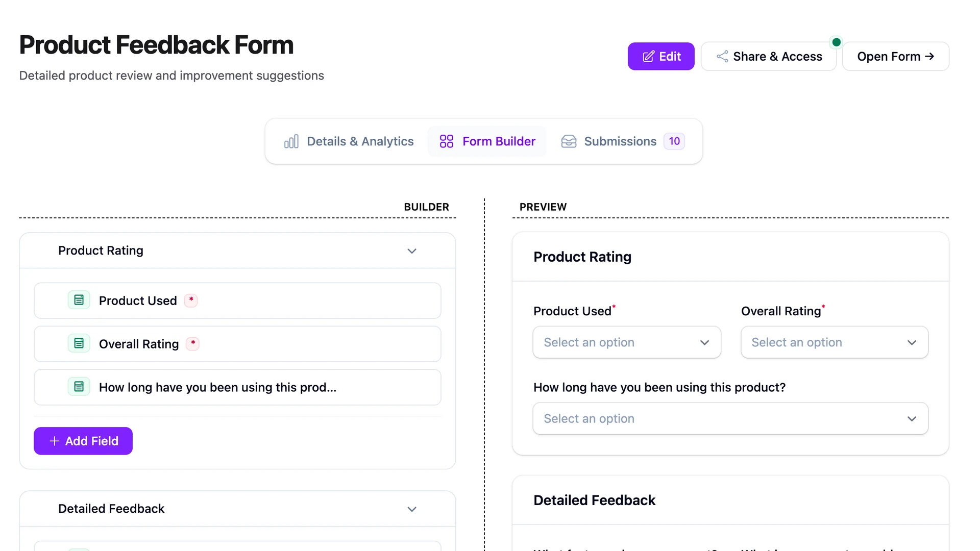
Task: Click the field icon for Product Used
Action: [x=79, y=300]
